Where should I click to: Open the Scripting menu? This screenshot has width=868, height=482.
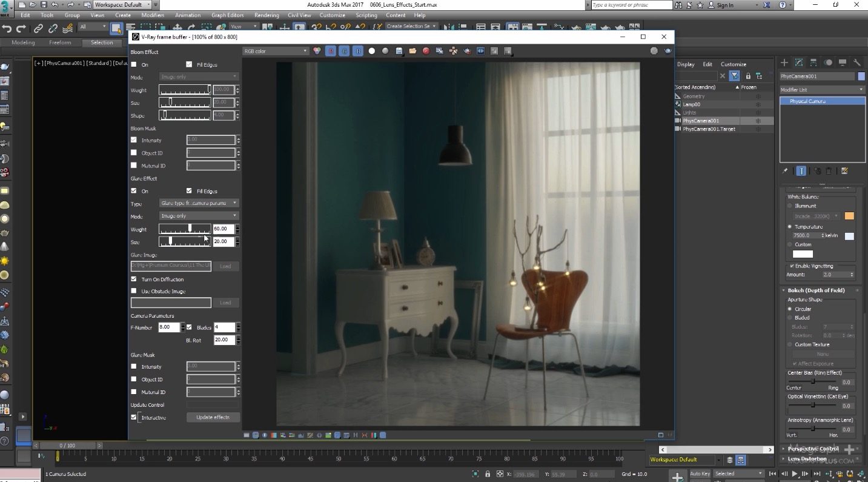click(366, 15)
